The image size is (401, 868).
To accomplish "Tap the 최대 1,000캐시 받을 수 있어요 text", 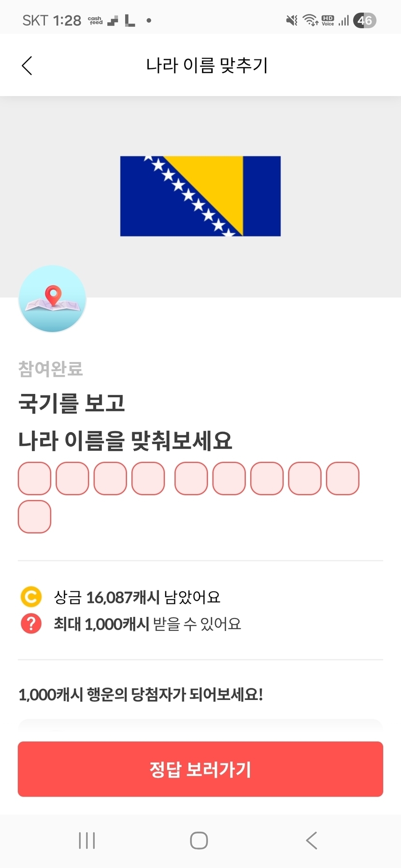I will (147, 624).
